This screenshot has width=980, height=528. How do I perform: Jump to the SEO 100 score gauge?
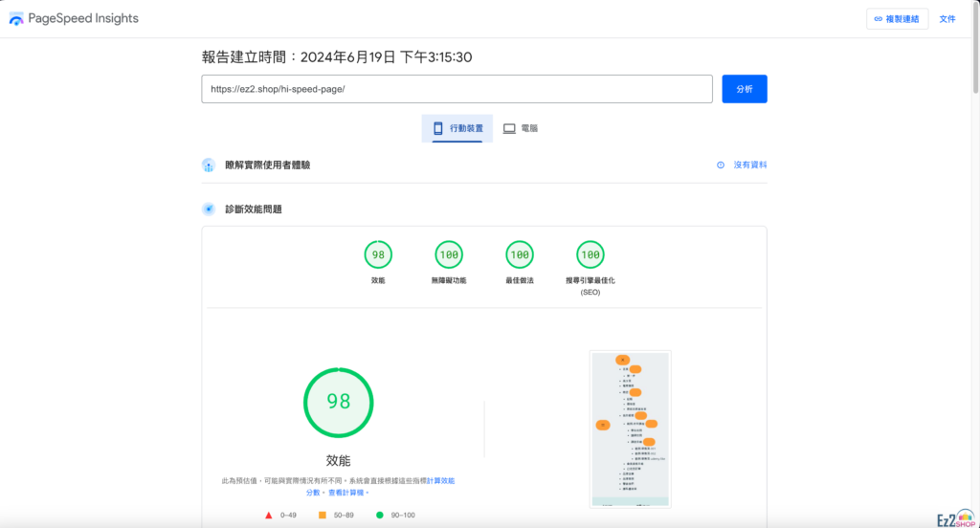click(x=590, y=255)
